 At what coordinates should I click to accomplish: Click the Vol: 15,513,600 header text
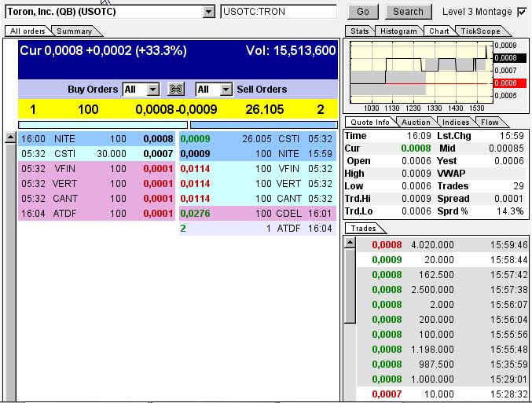coord(291,51)
